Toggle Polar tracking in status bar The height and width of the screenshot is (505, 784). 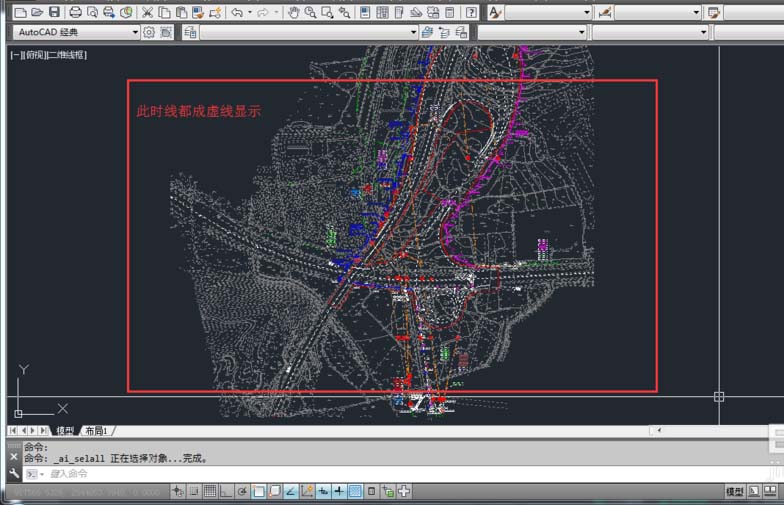point(242,491)
